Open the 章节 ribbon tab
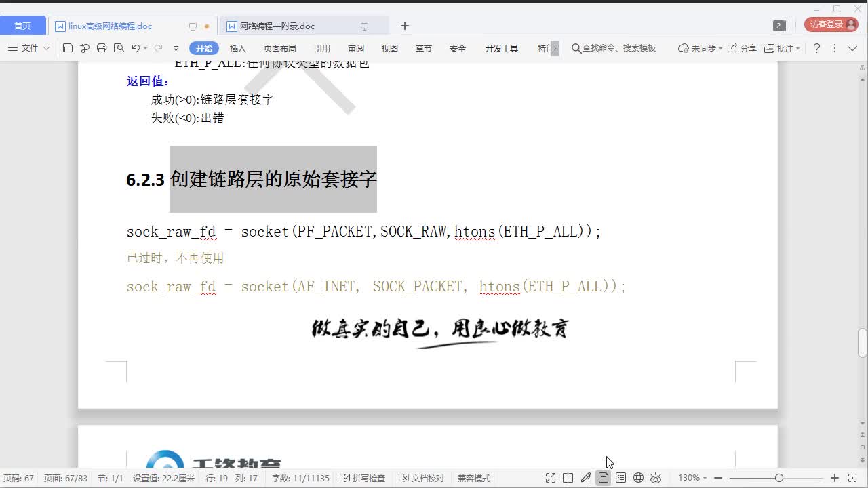 424,48
